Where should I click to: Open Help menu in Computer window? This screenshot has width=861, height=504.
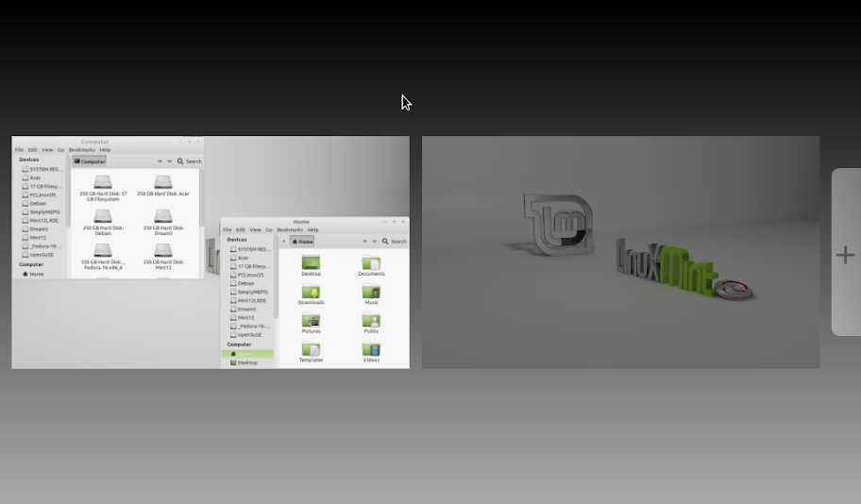point(105,150)
